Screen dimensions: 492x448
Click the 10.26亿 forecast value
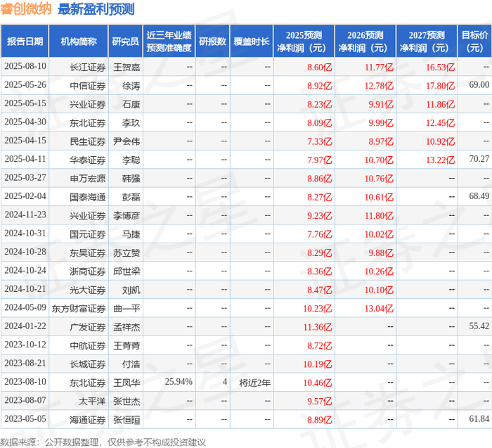379,271
